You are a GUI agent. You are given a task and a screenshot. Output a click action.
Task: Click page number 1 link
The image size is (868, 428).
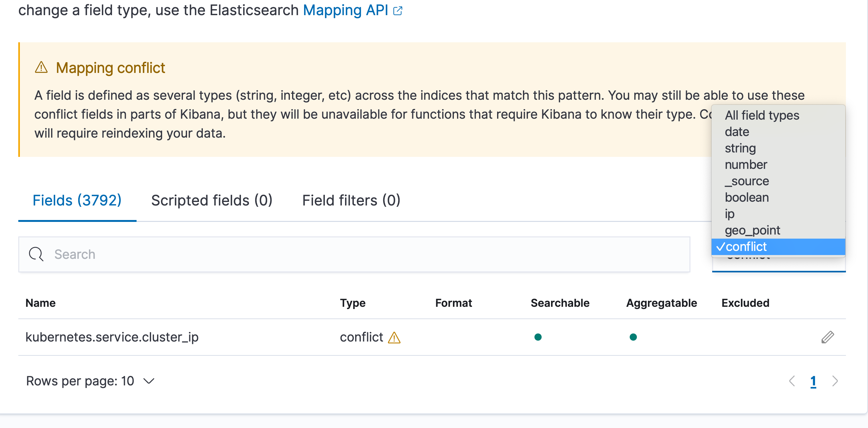coord(813,381)
